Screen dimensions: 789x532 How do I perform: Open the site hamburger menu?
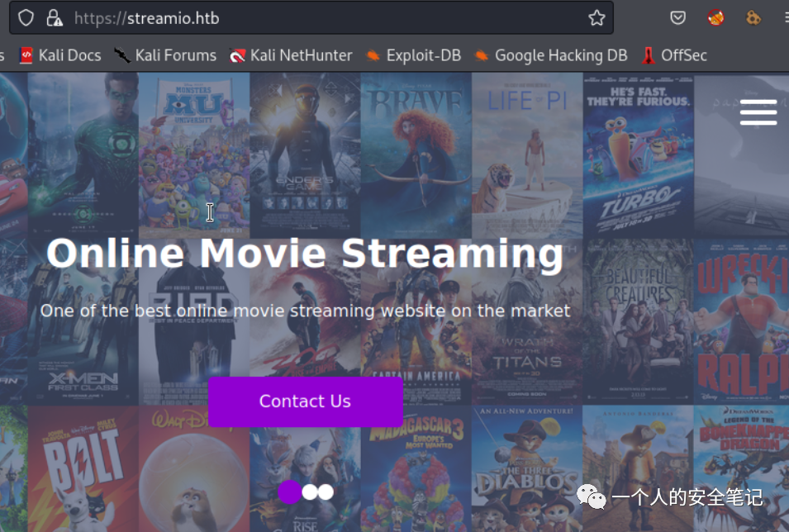click(758, 112)
